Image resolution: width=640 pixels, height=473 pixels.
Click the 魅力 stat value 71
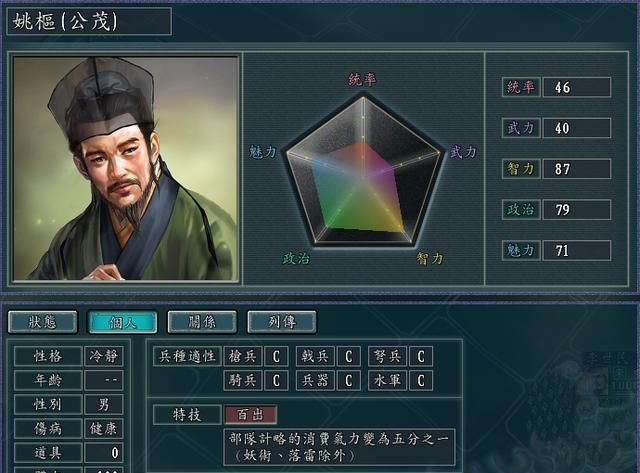coord(577,251)
